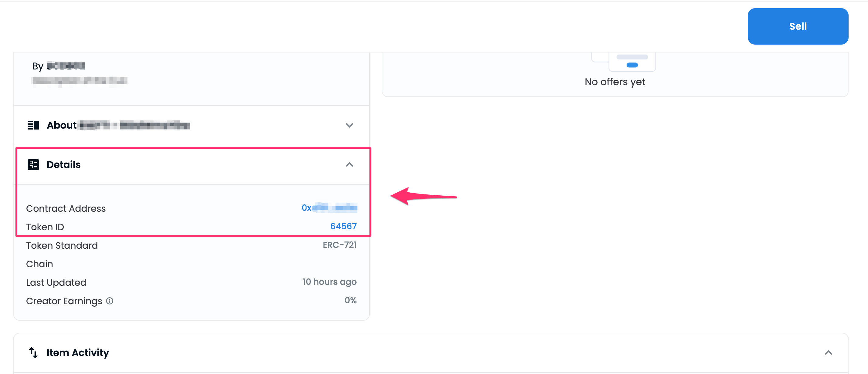Click the Item Activity arrows icon
868x374 pixels.
33,352
